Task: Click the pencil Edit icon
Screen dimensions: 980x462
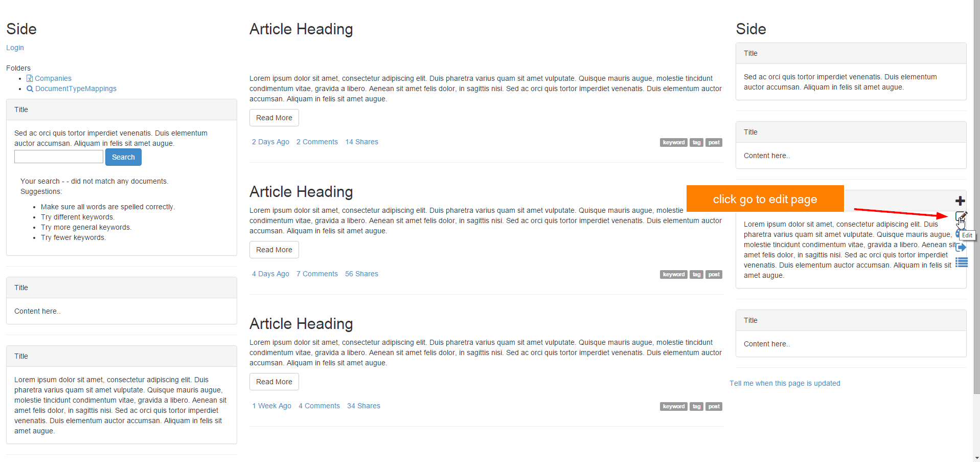Action: tap(961, 216)
